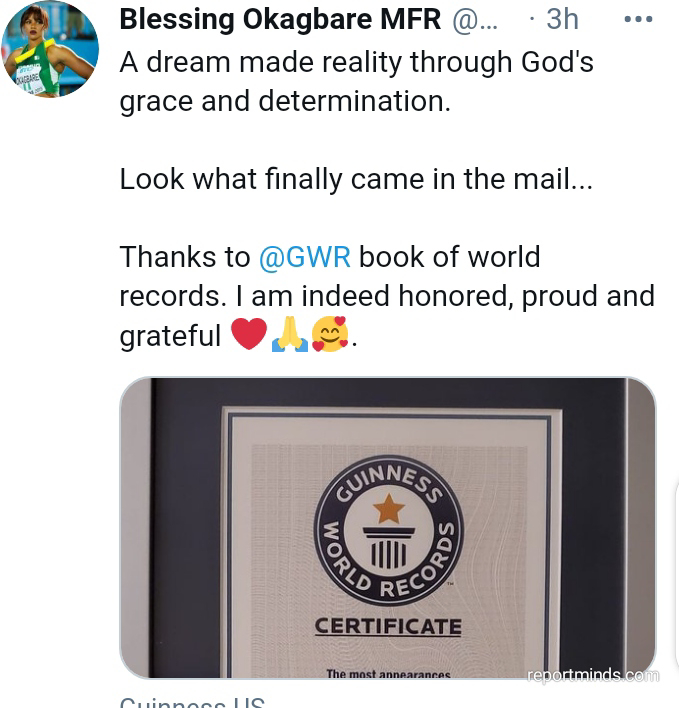Click the orange star in the logo
This screenshot has width=679, height=708.
click(x=389, y=508)
